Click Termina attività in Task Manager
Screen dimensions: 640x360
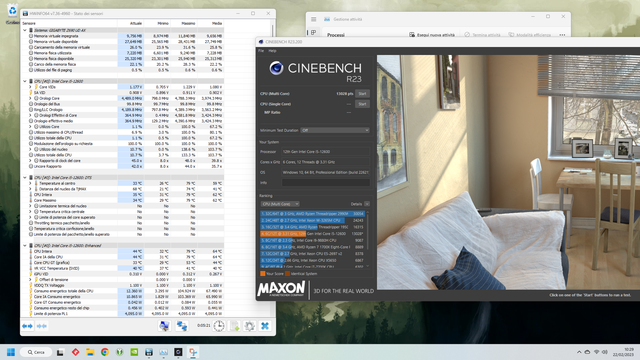482,35
